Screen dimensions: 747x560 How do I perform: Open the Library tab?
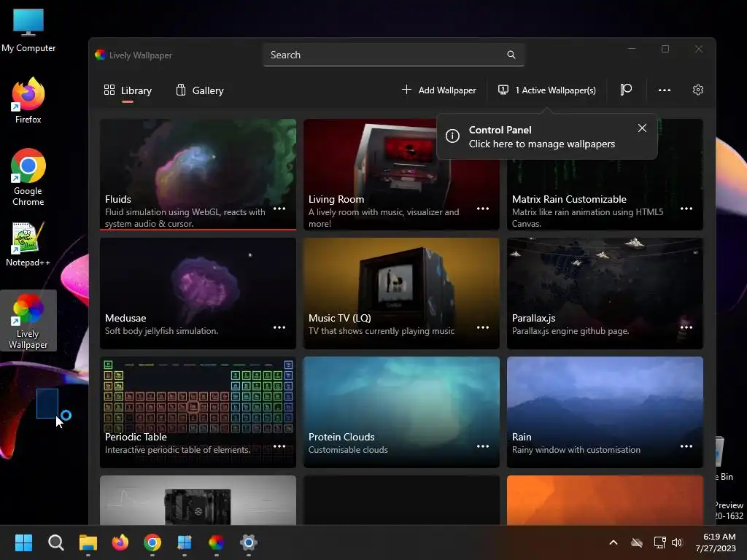click(128, 90)
